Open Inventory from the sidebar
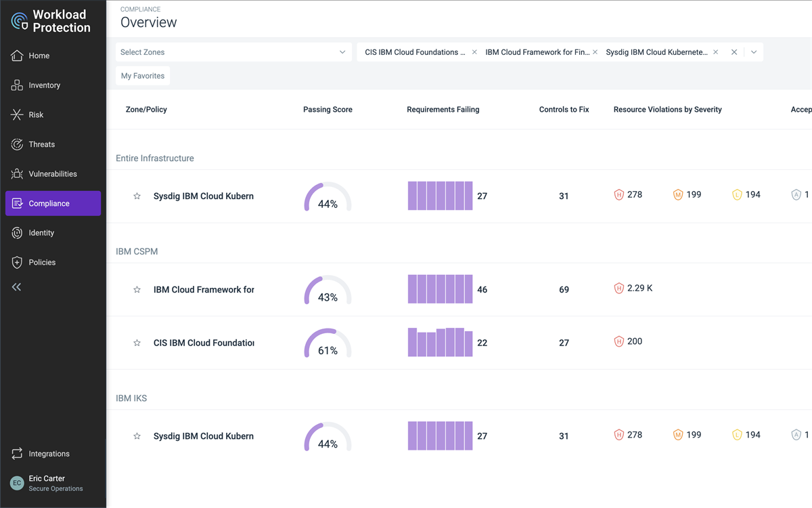Viewport: 812px width, 508px height. point(44,85)
